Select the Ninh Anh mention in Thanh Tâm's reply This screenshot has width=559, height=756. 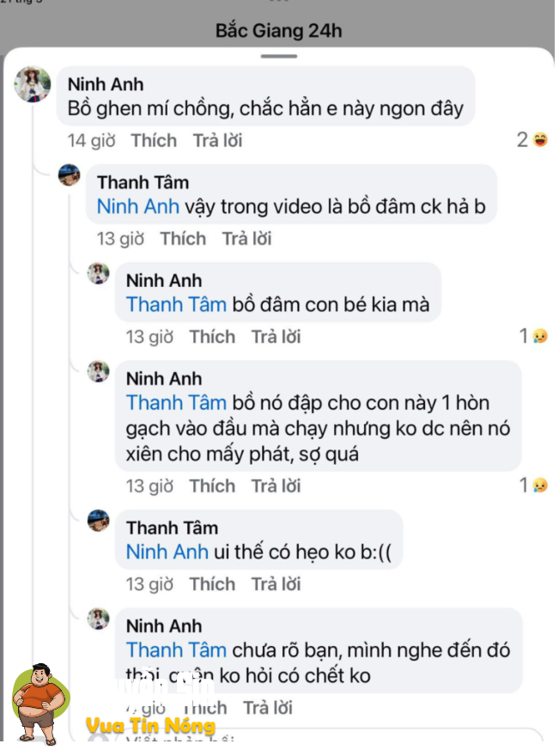[x=138, y=206]
